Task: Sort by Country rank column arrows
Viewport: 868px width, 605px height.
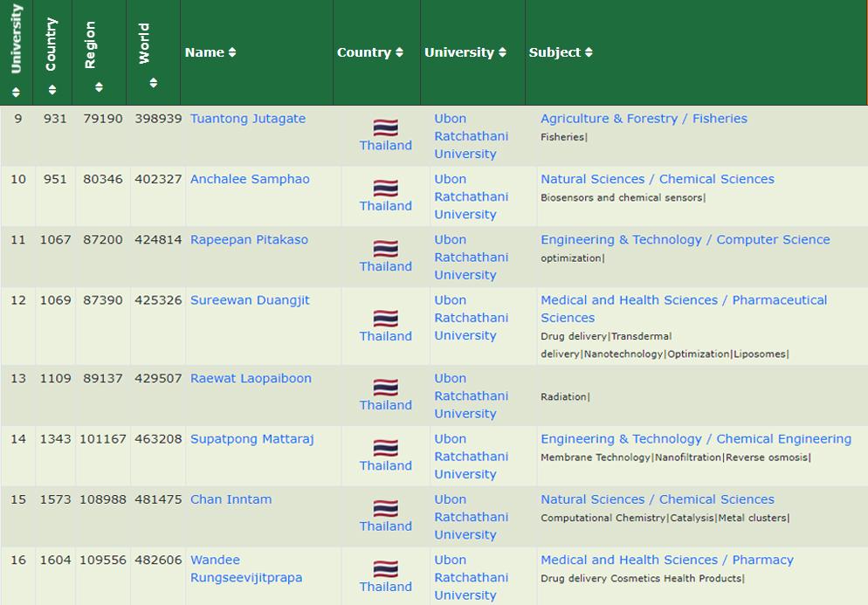Action: tap(52, 89)
